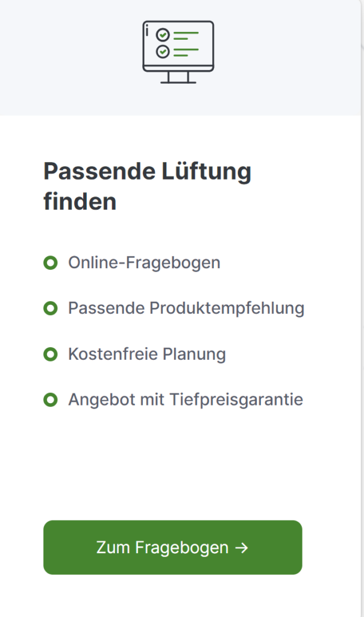Click the lower checkmark circle inside the monitor
The image size is (364, 617).
point(163,52)
